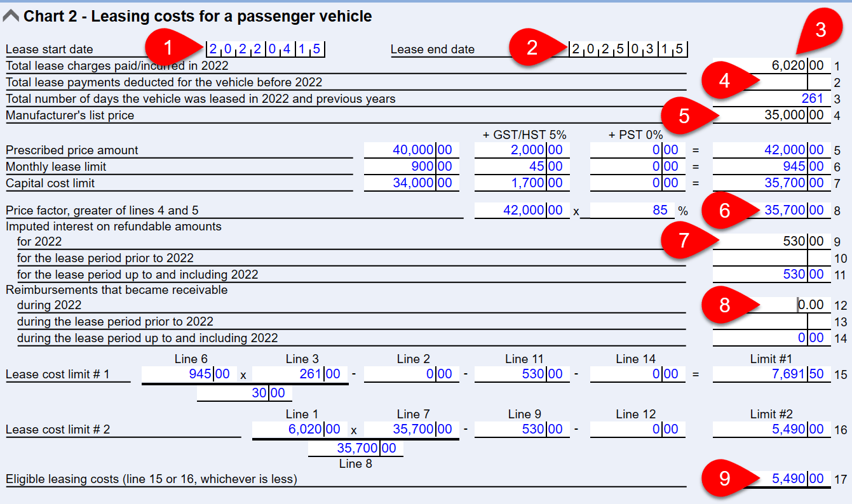Click the 530 Line 11 value in limit #1
This screenshot has width=852, height=504.
pos(522,374)
